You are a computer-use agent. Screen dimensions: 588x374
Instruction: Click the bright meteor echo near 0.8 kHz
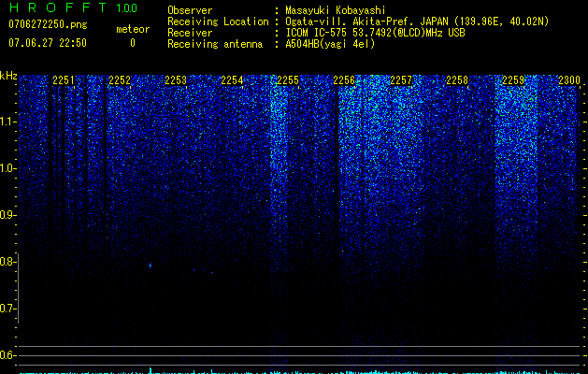[151, 266]
